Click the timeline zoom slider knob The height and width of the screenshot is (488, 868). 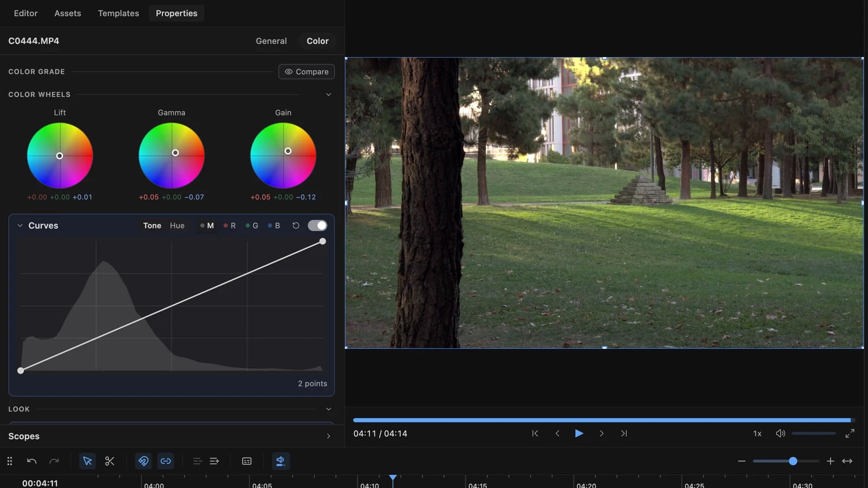[x=793, y=461]
